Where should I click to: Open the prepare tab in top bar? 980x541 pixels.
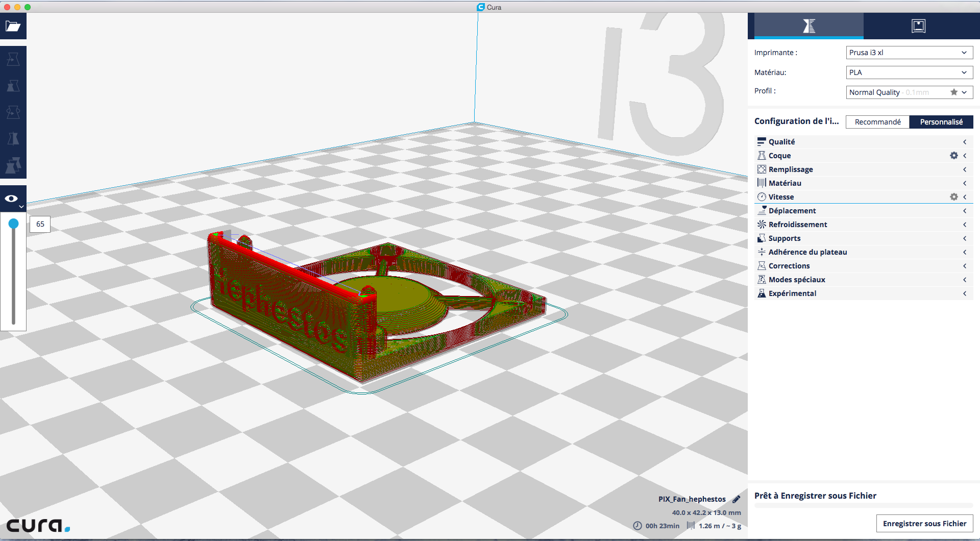coord(808,26)
